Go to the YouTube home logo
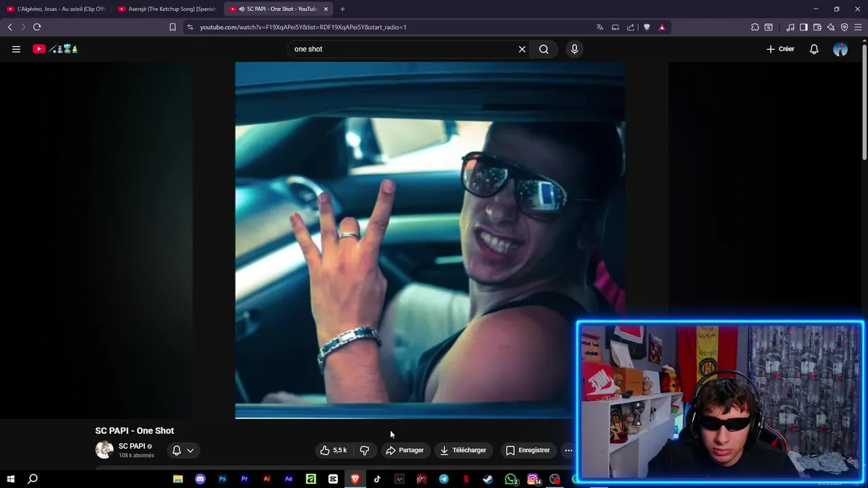This screenshot has height=488, width=868. [x=55, y=49]
